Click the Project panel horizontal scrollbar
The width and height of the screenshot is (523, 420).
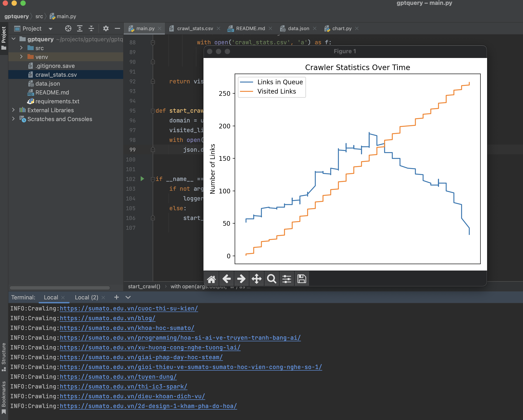[x=60, y=288]
